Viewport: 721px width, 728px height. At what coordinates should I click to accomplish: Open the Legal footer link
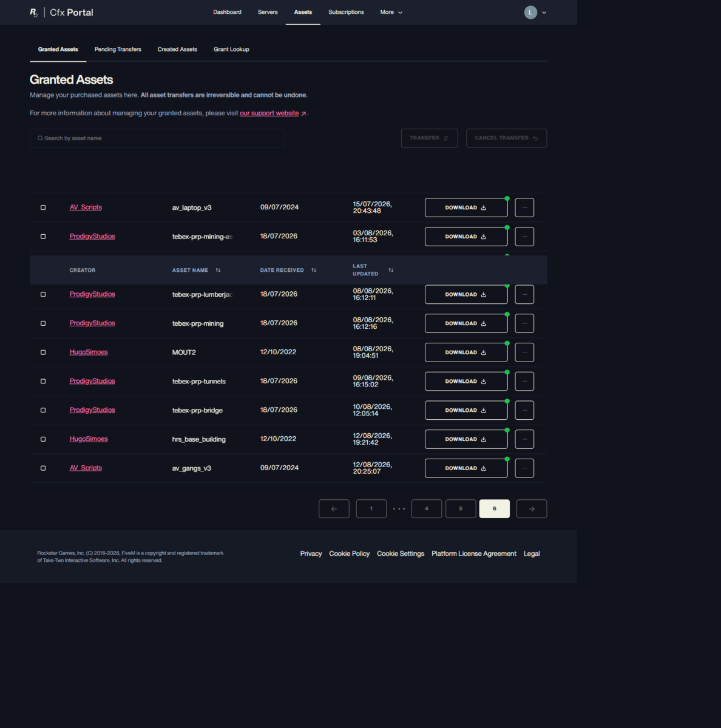click(532, 554)
